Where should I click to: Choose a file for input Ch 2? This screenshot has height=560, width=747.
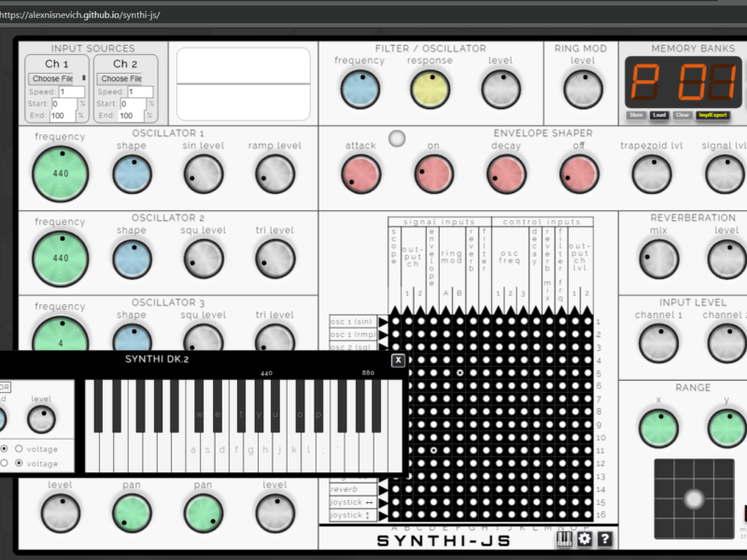tap(121, 78)
